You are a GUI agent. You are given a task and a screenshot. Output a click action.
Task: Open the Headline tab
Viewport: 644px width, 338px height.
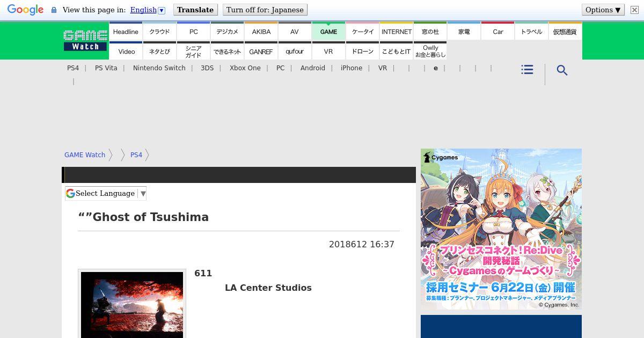(x=126, y=31)
